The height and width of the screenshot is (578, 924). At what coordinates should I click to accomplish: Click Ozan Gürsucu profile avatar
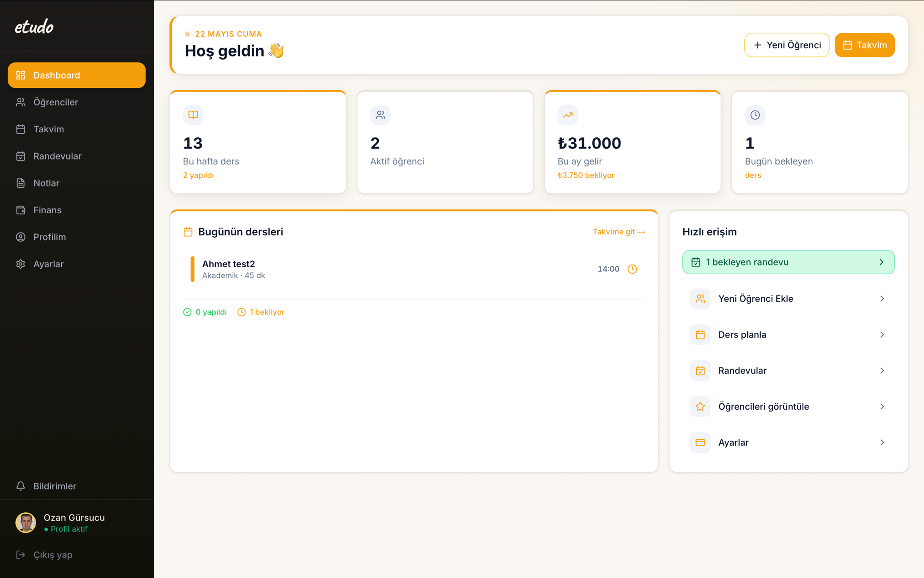(x=26, y=523)
